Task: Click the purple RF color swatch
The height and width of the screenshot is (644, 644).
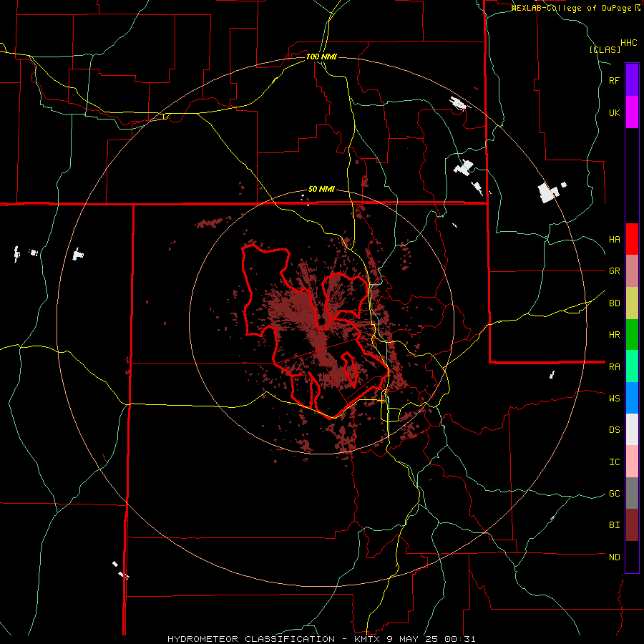Action: [x=632, y=79]
